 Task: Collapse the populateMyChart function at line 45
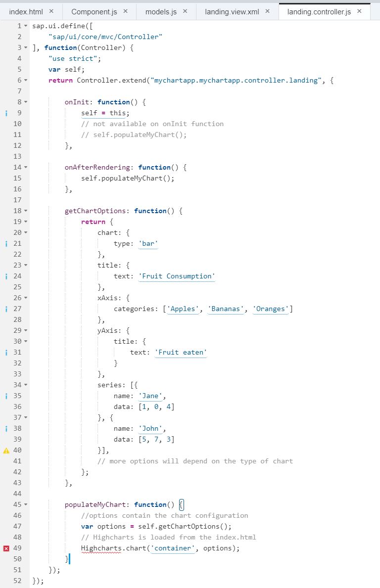coord(26,505)
